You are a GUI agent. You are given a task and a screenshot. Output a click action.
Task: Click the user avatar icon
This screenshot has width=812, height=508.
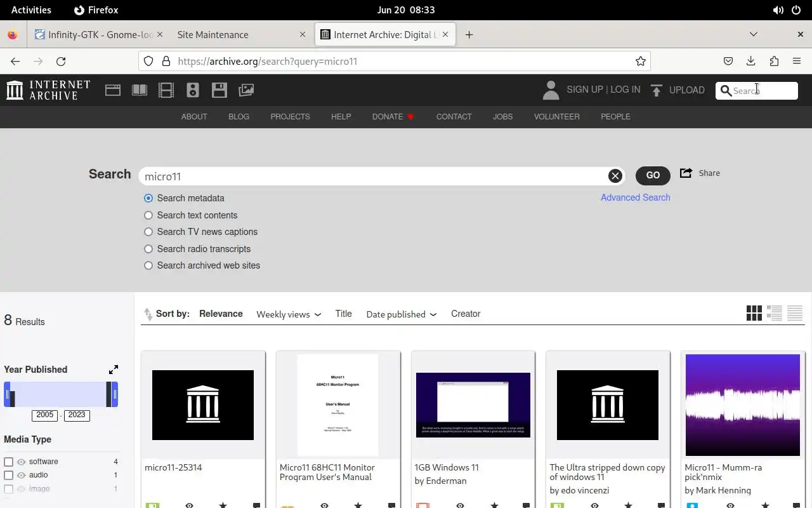pyautogui.click(x=551, y=90)
